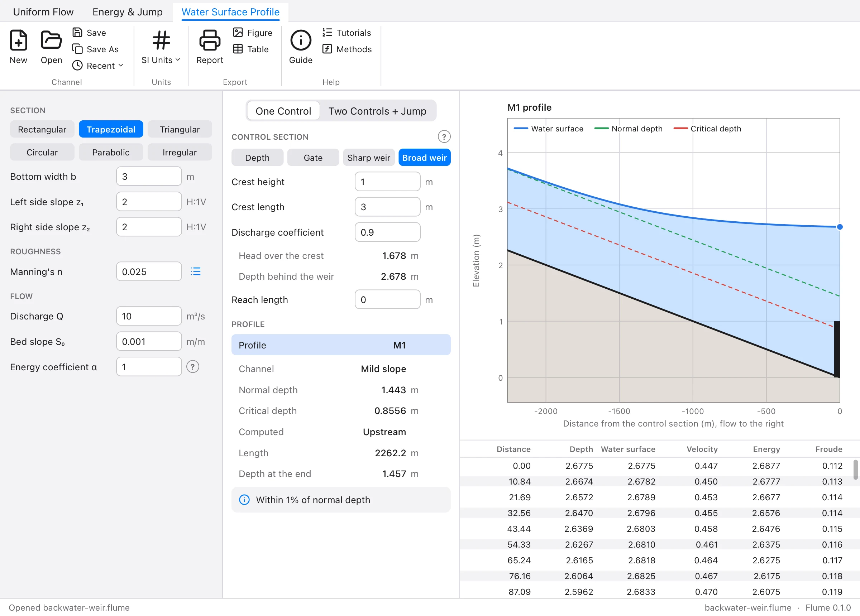This screenshot has height=616, width=860.
Task: Select the Water Surface Profile tab
Action: [x=230, y=12]
